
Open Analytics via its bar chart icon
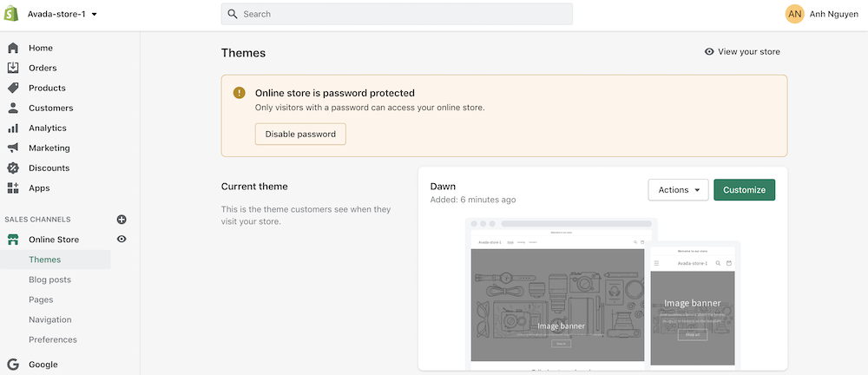tap(13, 128)
